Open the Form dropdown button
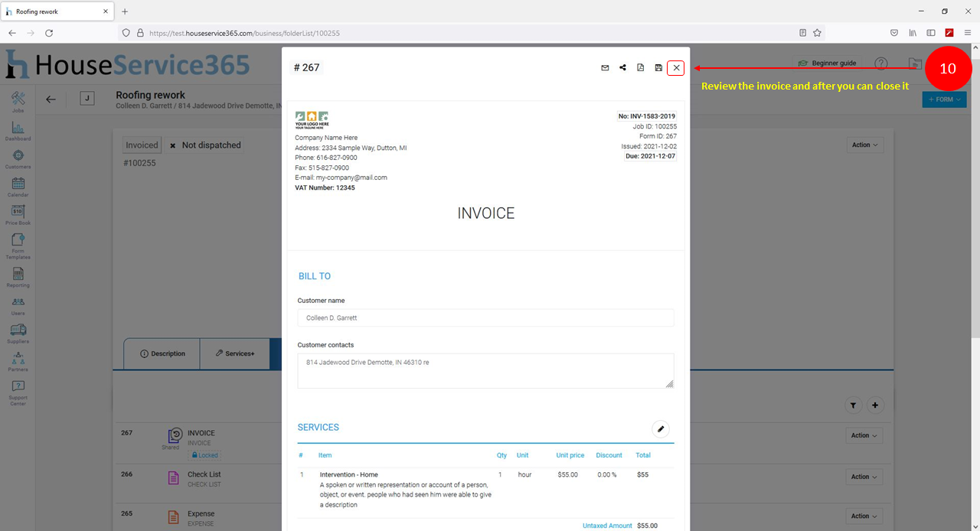 (x=944, y=99)
